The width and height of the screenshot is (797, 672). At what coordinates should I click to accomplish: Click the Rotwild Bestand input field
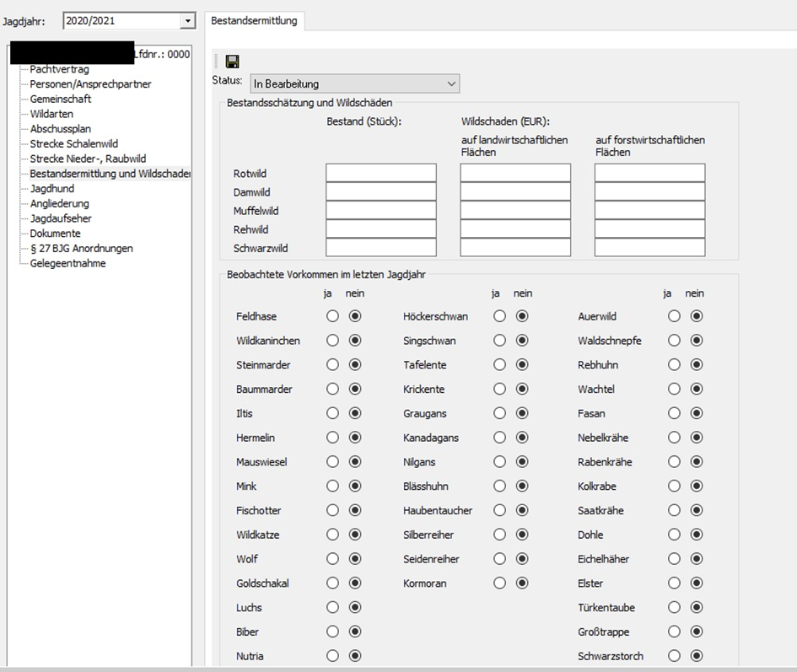click(x=380, y=174)
